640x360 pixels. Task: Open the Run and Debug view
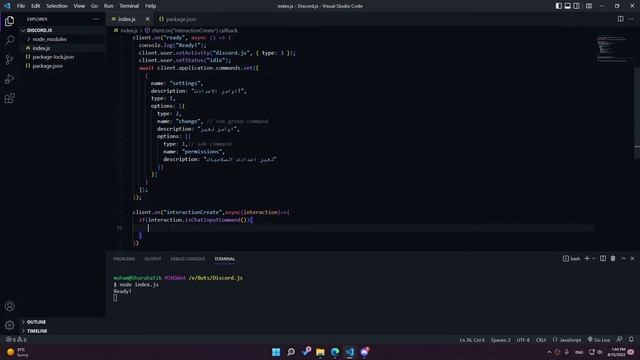coord(9,79)
